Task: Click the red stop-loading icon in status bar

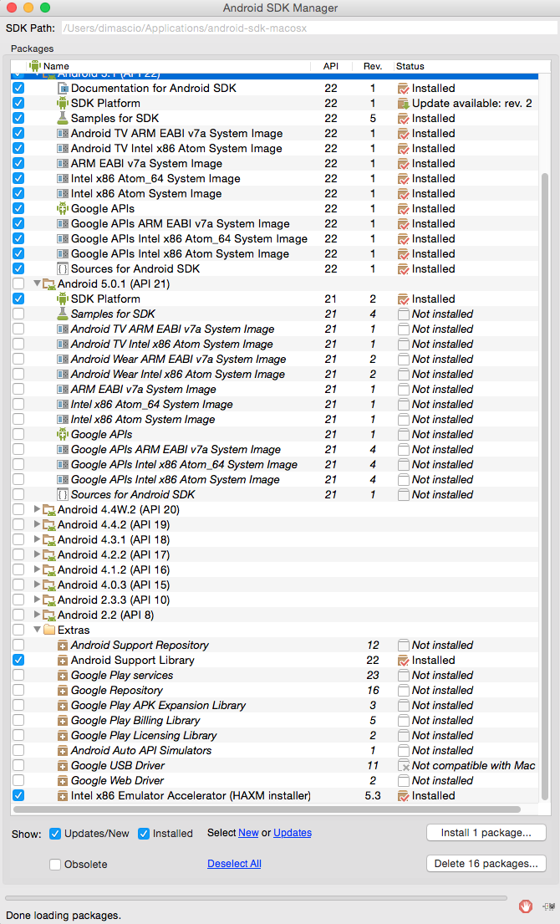Action: (x=526, y=906)
